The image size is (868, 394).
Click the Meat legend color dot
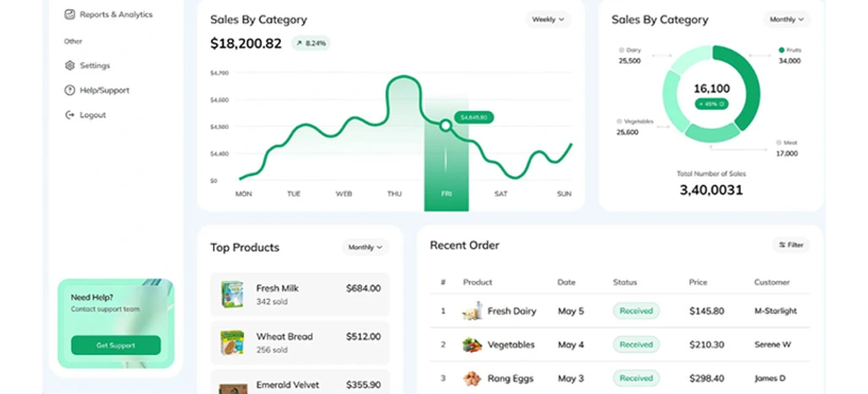click(x=778, y=142)
